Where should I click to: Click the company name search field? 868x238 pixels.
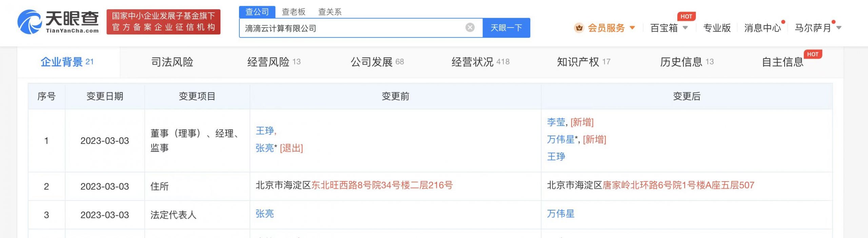[x=353, y=28]
